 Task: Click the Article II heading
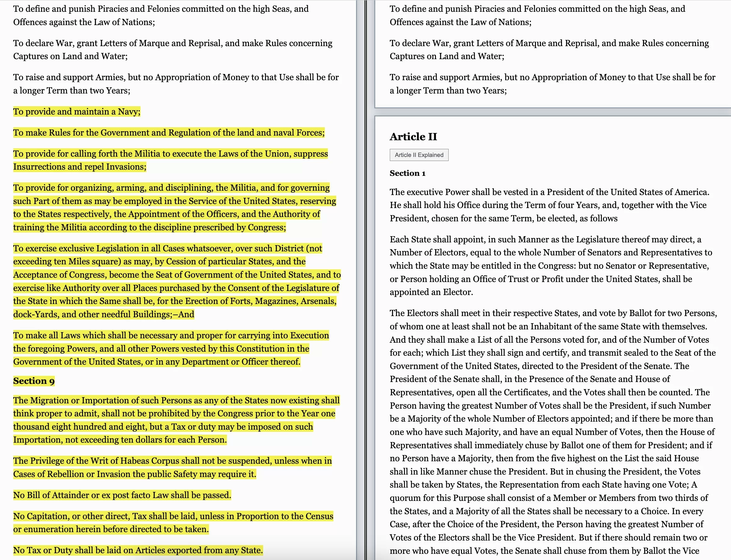click(413, 137)
